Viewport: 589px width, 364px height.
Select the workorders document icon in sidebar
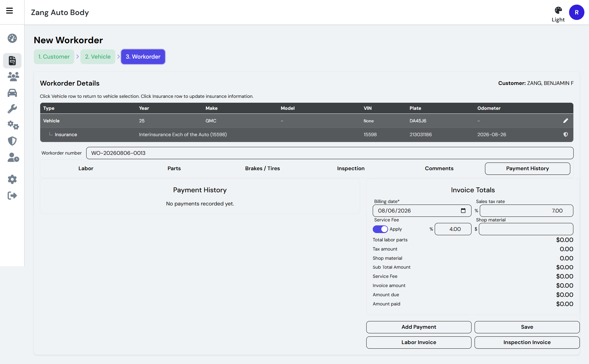click(x=12, y=60)
